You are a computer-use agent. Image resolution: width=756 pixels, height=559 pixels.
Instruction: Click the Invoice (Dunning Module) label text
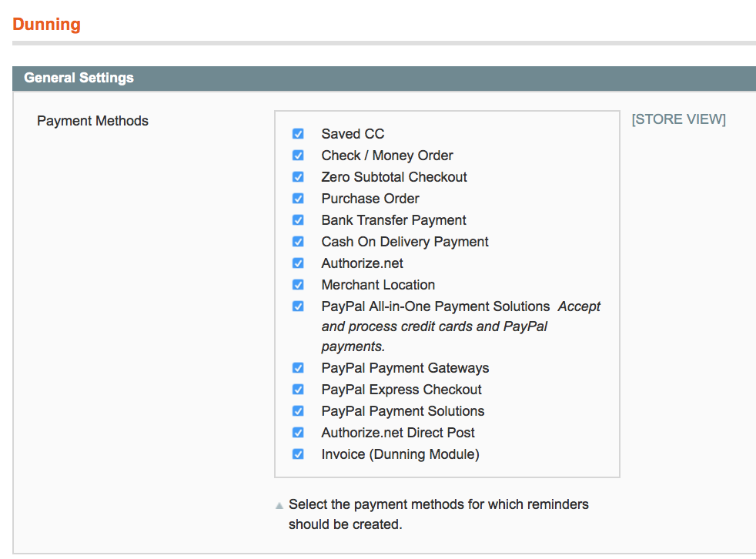[x=400, y=454]
